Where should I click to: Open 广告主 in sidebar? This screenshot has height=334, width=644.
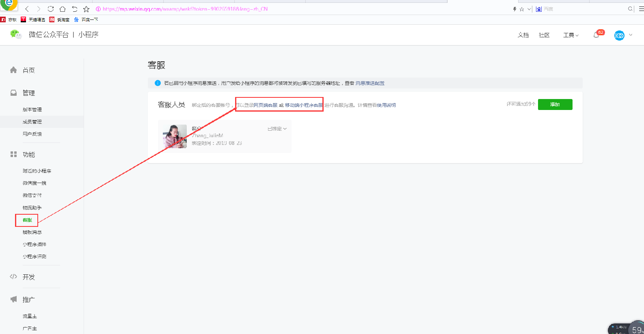(x=30, y=328)
